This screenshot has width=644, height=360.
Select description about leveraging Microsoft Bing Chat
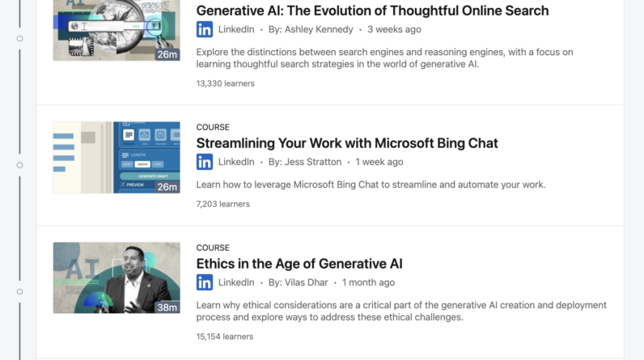[371, 184]
